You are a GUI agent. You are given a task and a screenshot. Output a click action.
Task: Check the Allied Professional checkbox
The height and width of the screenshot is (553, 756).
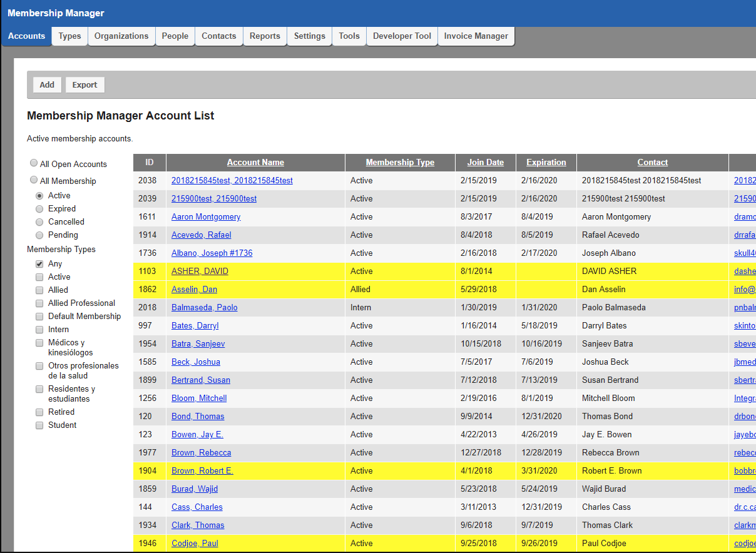click(39, 303)
